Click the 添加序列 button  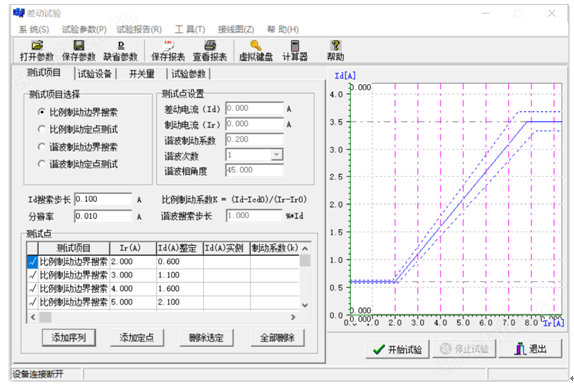[x=69, y=338]
